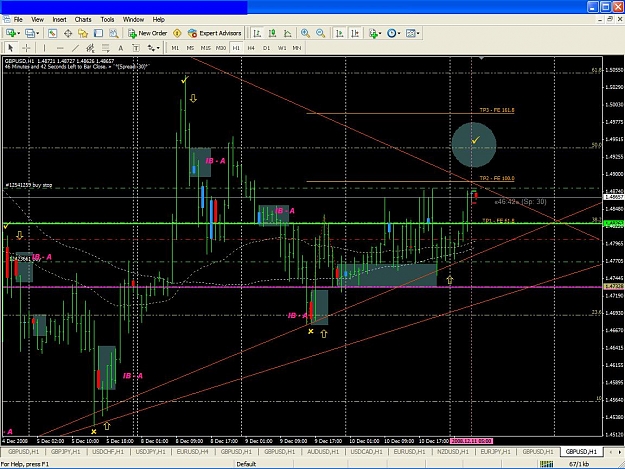Open the Window menu
This screenshot has height=469, width=625.
[133, 20]
